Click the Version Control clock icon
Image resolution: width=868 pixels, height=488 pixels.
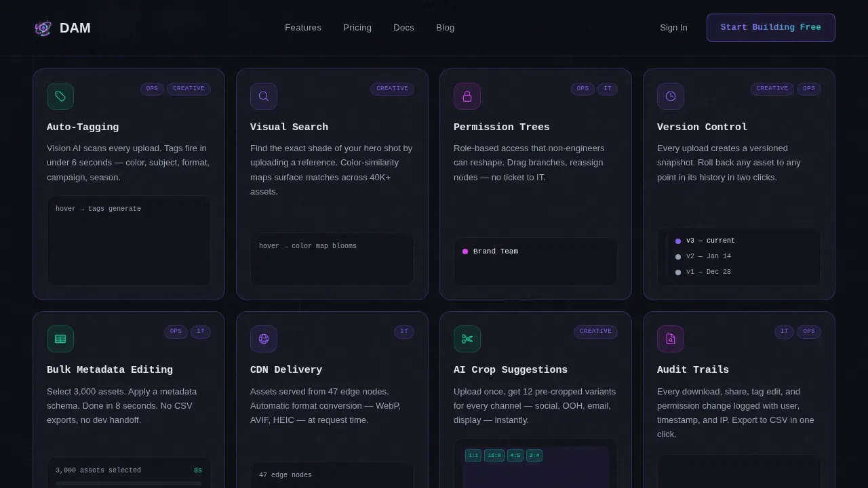671,96
